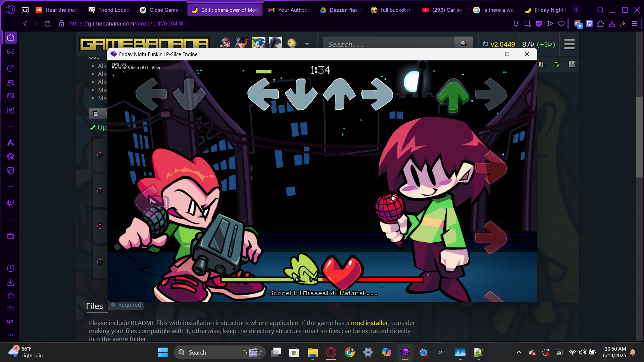Toggle the heart bookmark icon in toolbar
The height and width of the screenshot is (362, 644).
point(561,23)
